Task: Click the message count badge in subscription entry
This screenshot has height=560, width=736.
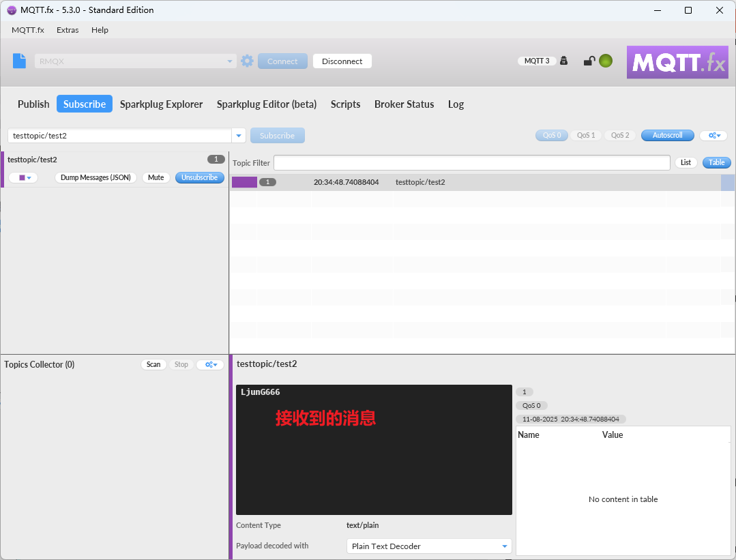Action: click(x=216, y=159)
